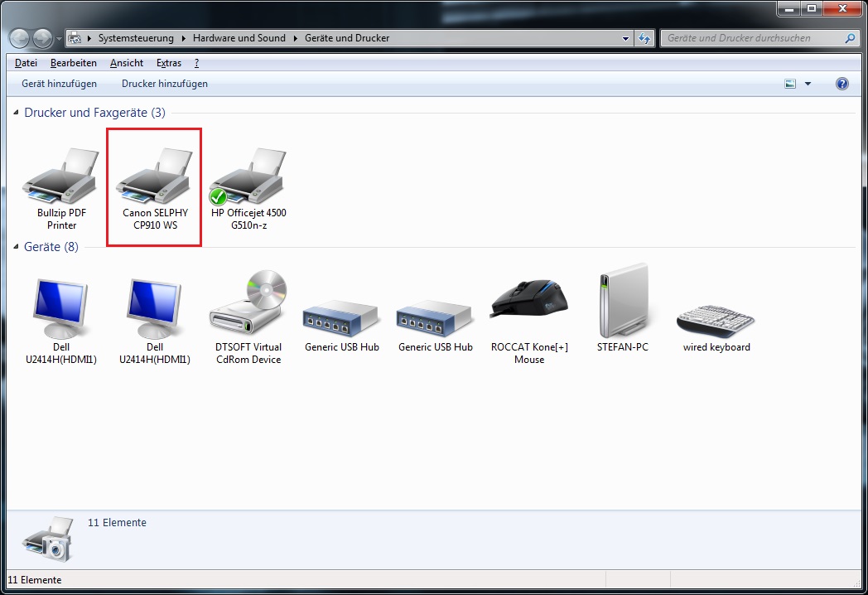This screenshot has width=868, height=595.
Task: Click the search magnifier icon
Action: coord(851,38)
